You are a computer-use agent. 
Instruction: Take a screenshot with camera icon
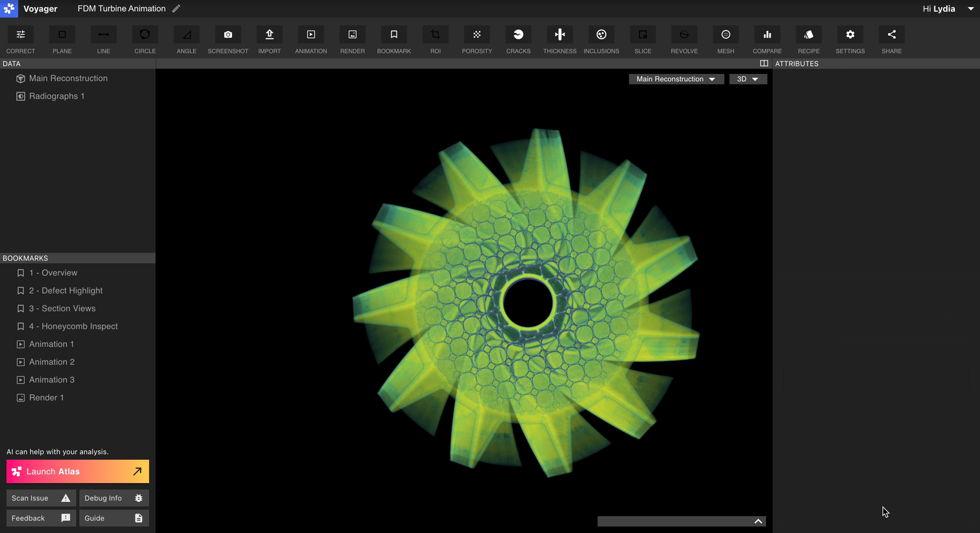tap(228, 35)
